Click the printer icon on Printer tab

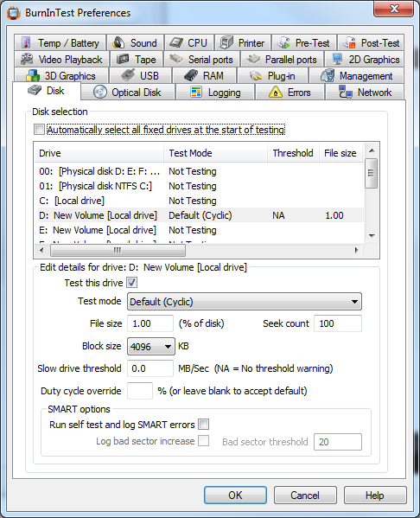tap(226, 42)
